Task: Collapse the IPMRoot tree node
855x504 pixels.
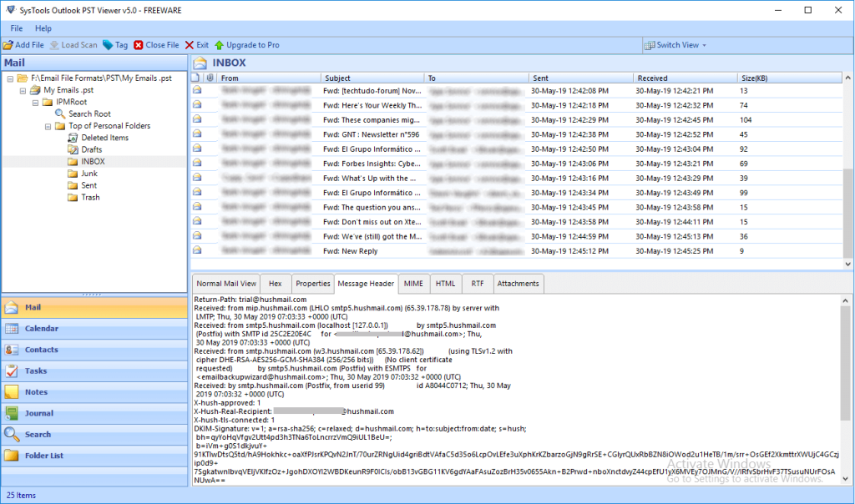Action: pos(35,103)
